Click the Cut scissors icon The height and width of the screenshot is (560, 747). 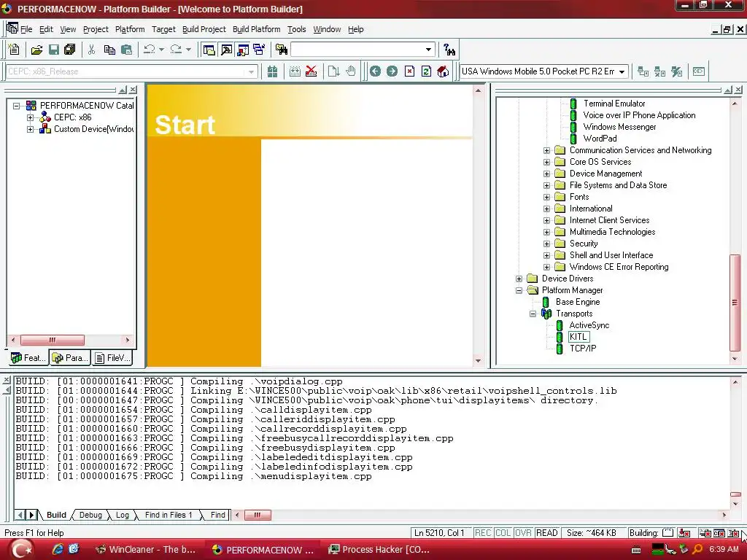tap(92, 50)
